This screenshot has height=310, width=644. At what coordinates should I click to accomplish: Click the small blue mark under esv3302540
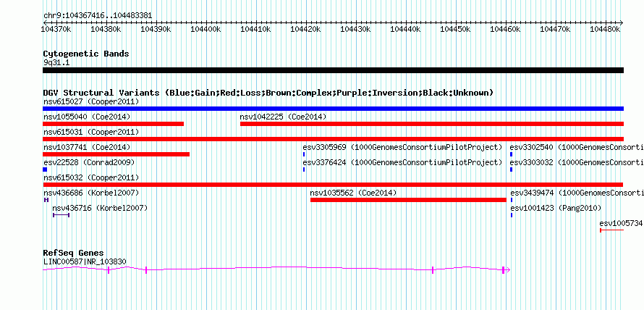pos(512,154)
